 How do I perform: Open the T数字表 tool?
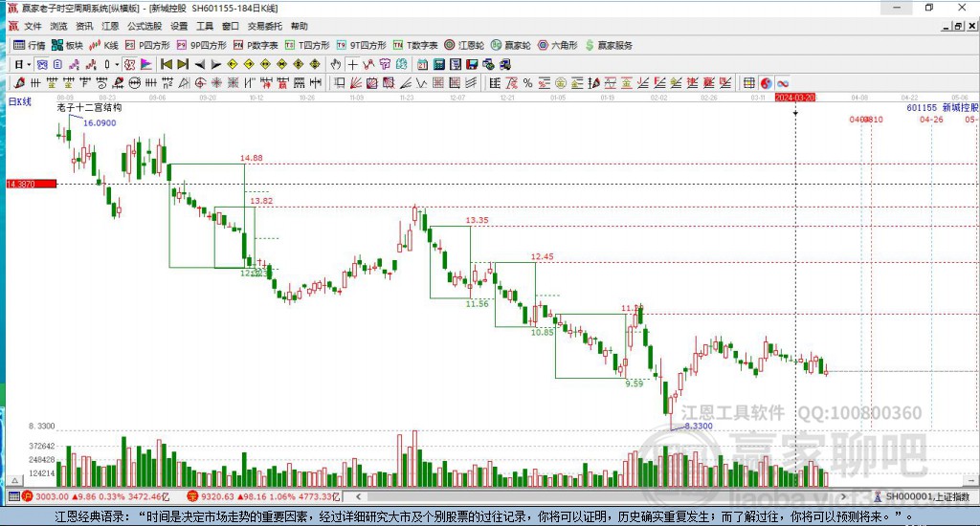tap(415, 45)
